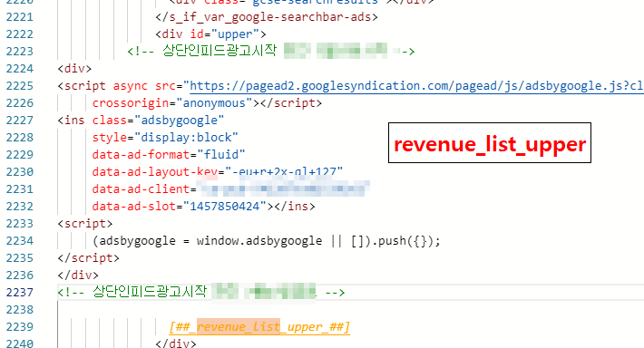The width and height of the screenshot is (644, 348).
Task: Click the closing script tag on line 2235
Action: (x=88, y=258)
